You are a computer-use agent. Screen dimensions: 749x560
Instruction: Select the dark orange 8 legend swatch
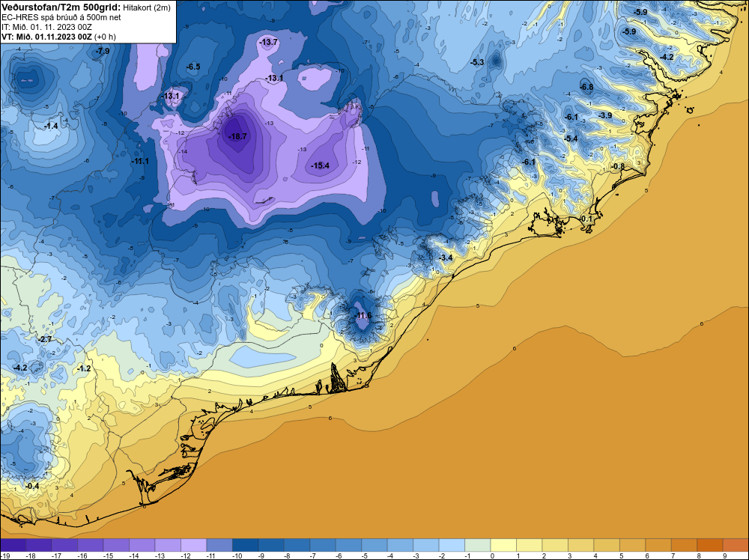point(709,545)
